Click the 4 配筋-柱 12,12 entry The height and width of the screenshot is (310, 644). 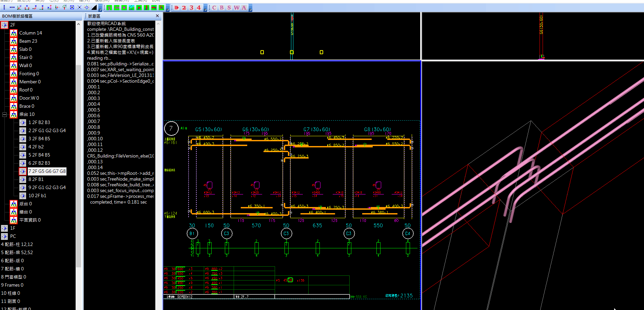pyautogui.click(x=17, y=244)
